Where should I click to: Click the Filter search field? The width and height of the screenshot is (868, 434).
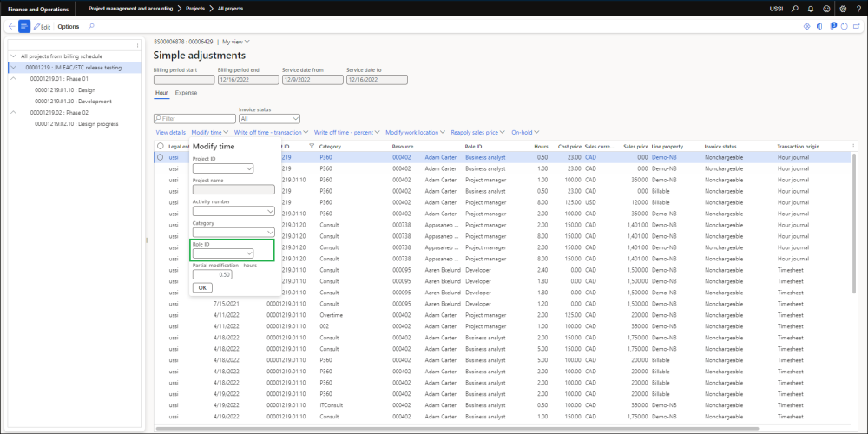tap(195, 118)
